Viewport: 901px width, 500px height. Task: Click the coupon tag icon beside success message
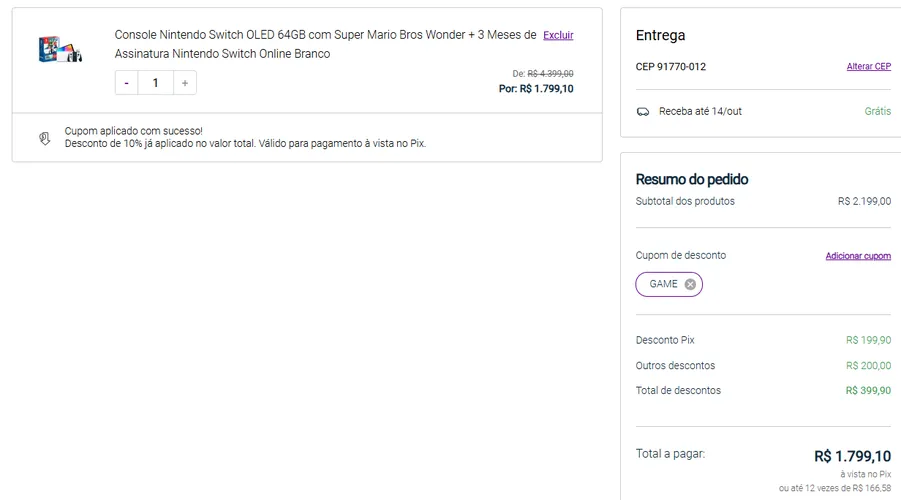(45, 138)
